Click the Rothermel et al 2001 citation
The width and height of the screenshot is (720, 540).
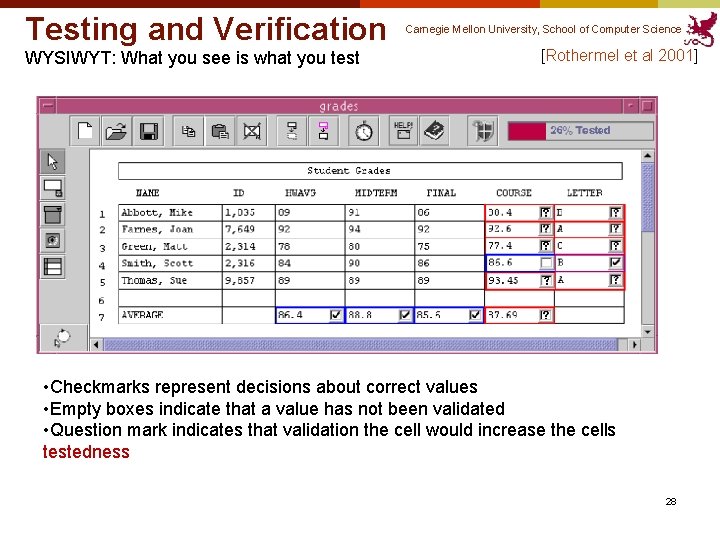(619, 56)
